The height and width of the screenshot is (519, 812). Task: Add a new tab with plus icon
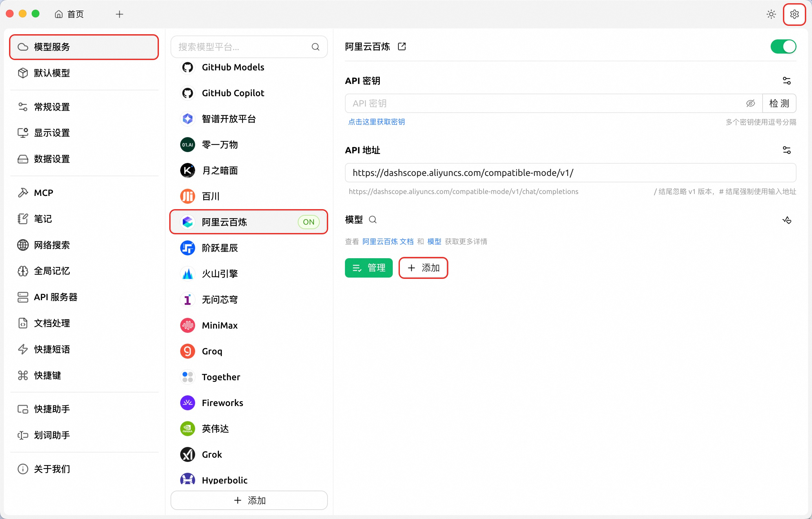120,14
